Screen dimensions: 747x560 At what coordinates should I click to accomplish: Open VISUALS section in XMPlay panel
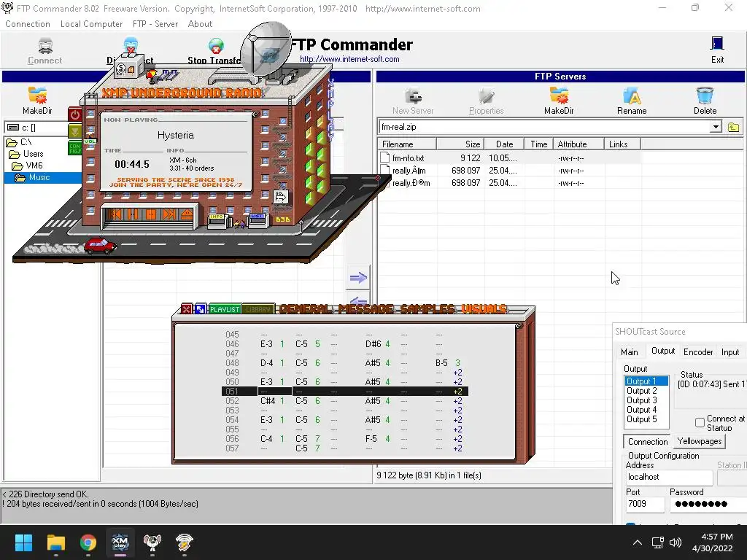483,309
